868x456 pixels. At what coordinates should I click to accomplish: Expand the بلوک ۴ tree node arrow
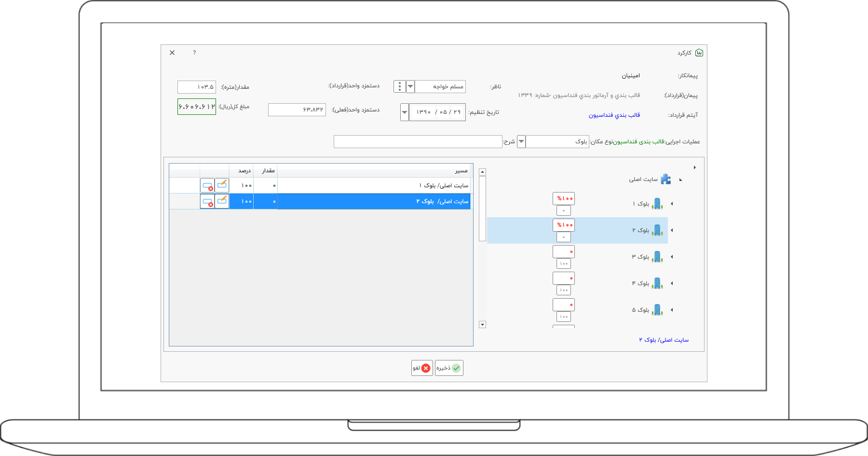point(672,283)
